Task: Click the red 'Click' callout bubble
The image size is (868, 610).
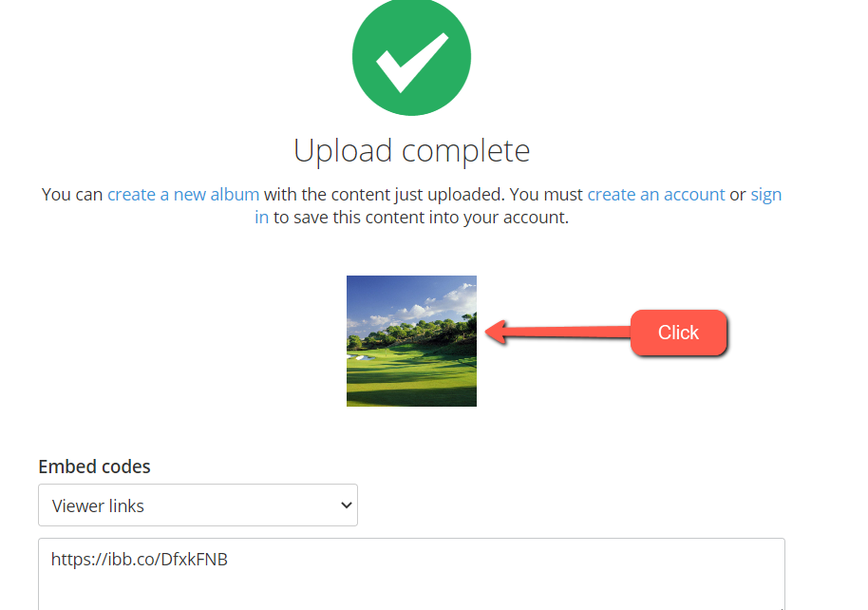Action: point(678,333)
